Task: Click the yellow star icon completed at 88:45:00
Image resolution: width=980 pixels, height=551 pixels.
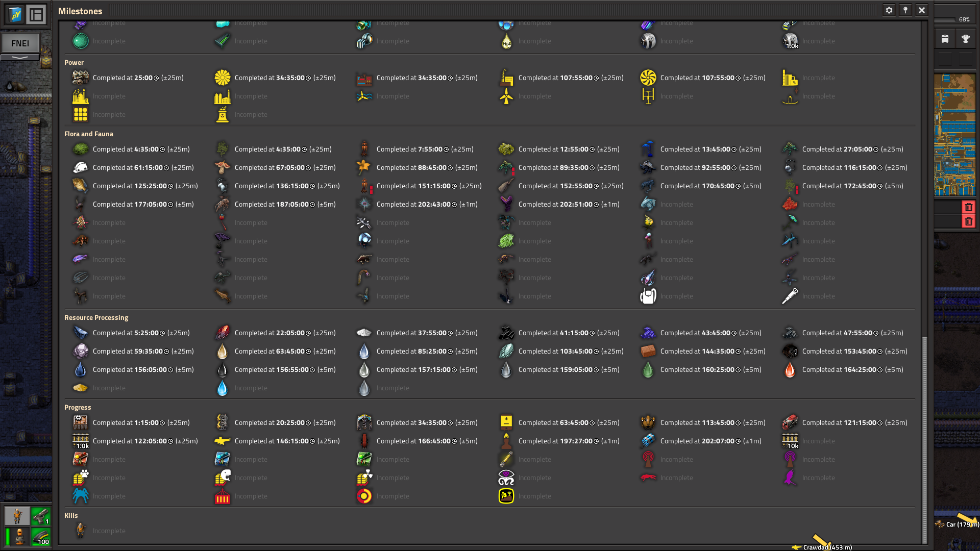Action: click(364, 167)
